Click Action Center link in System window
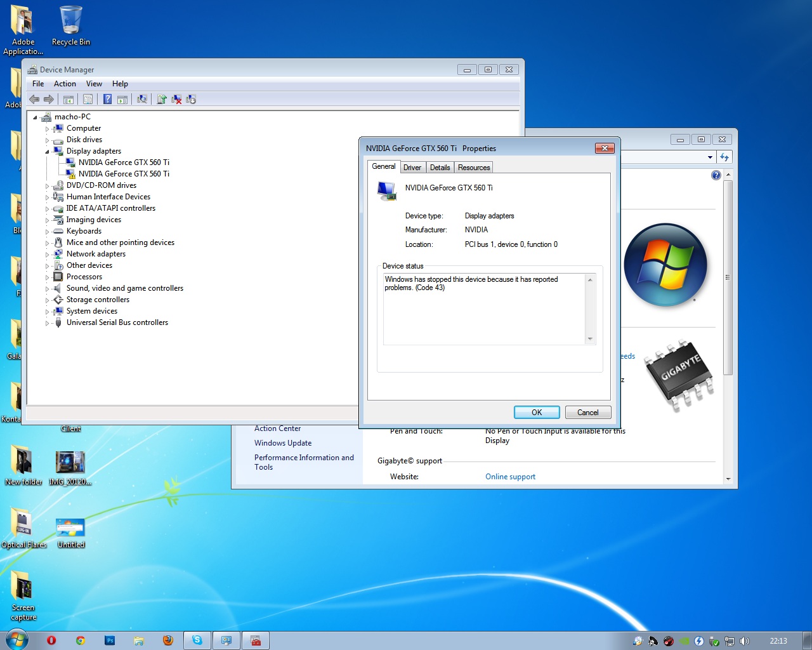The width and height of the screenshot is (812, 650). click(277, 428)
